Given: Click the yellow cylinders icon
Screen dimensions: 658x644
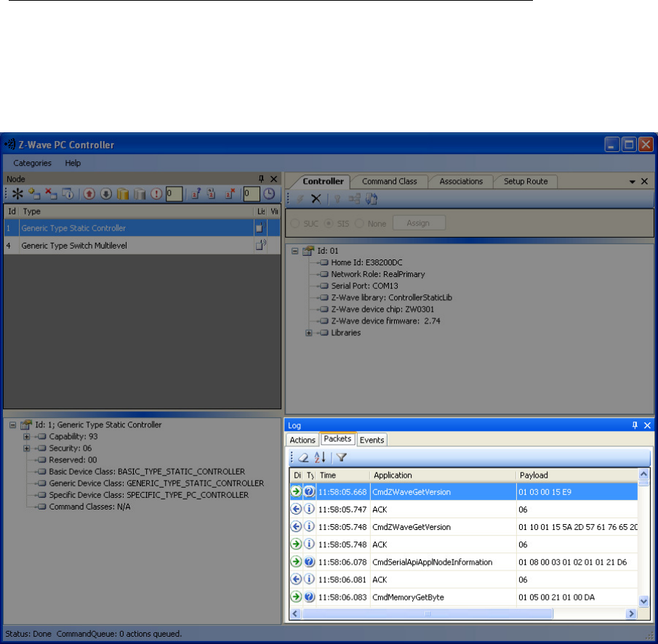Looking at the screenshot, I should click(x=123, y=194).
